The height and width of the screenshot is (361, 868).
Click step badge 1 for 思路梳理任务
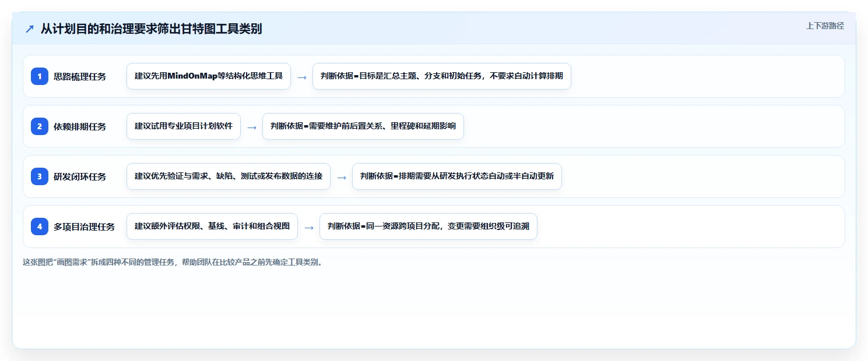pyautogui.click(x=40, y=76)
